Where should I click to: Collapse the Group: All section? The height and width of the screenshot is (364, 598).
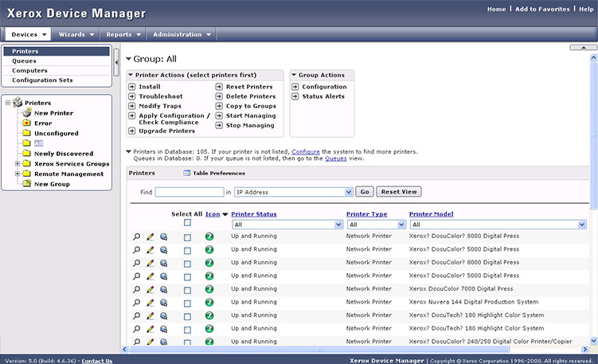[x=128, y=59]
